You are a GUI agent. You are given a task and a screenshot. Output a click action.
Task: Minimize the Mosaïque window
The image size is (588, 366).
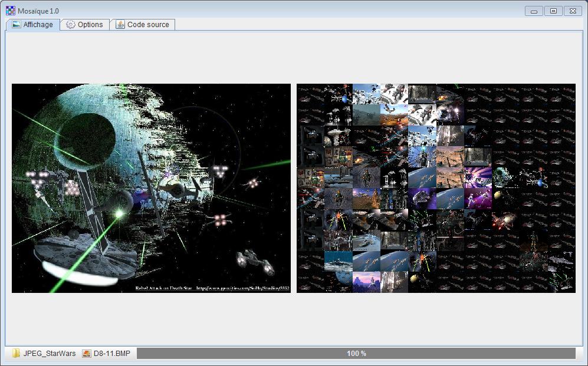[x=534, y=11]
